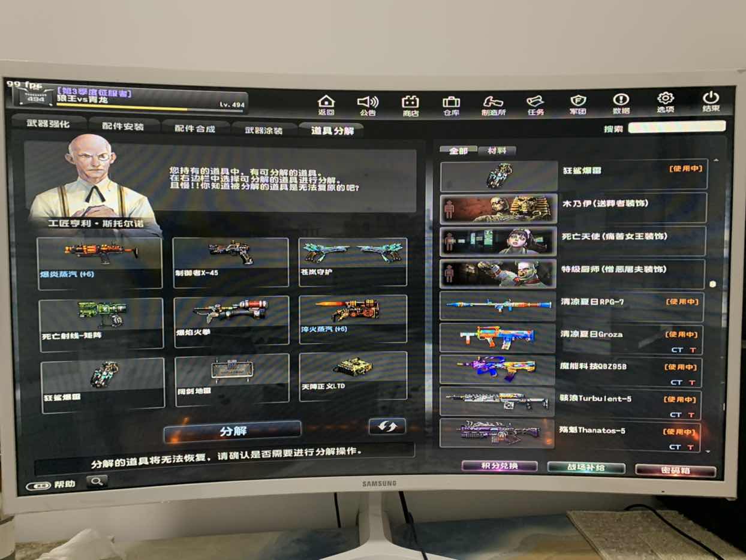Select the 苍岚守护 dual weapon slot
746x560 pixels.
pyautogui.click(x=353, y=261)
